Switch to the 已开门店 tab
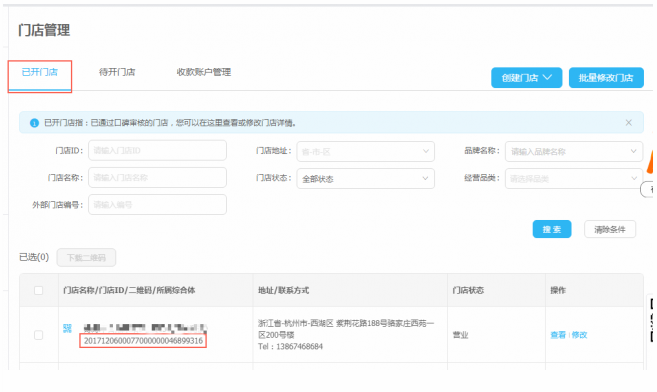657x392 pixels. 40,72
